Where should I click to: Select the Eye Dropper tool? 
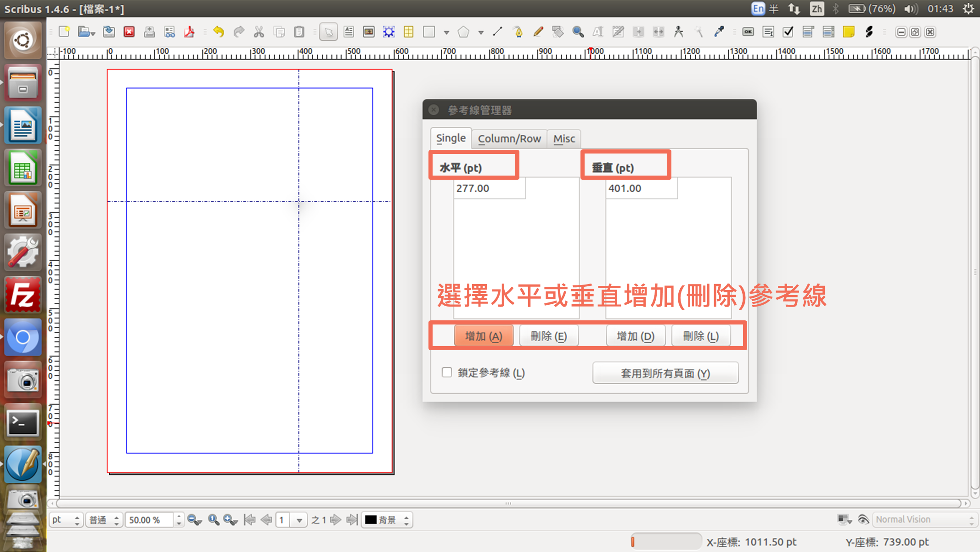(719, 32)
